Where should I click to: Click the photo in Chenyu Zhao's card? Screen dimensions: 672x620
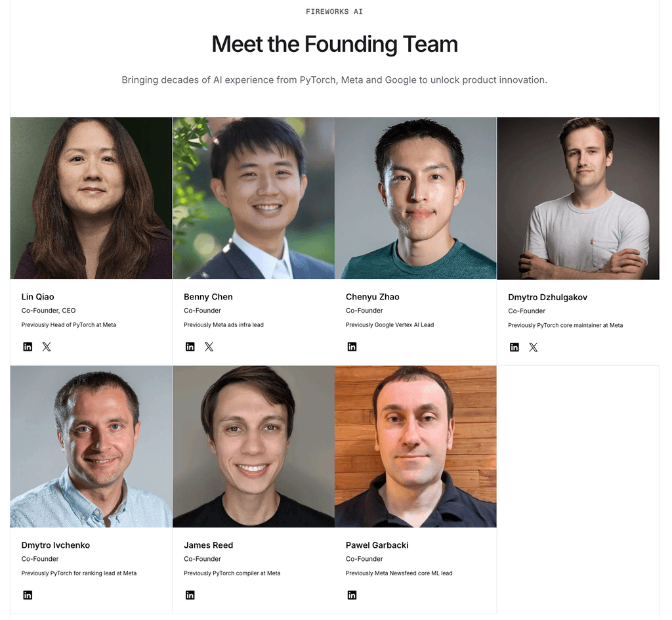pos(415,198)
